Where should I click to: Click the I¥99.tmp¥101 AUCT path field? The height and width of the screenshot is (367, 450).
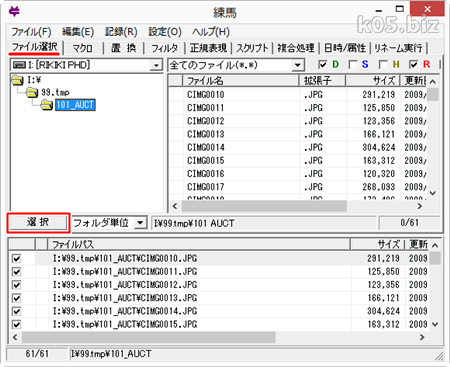point(264,223)
